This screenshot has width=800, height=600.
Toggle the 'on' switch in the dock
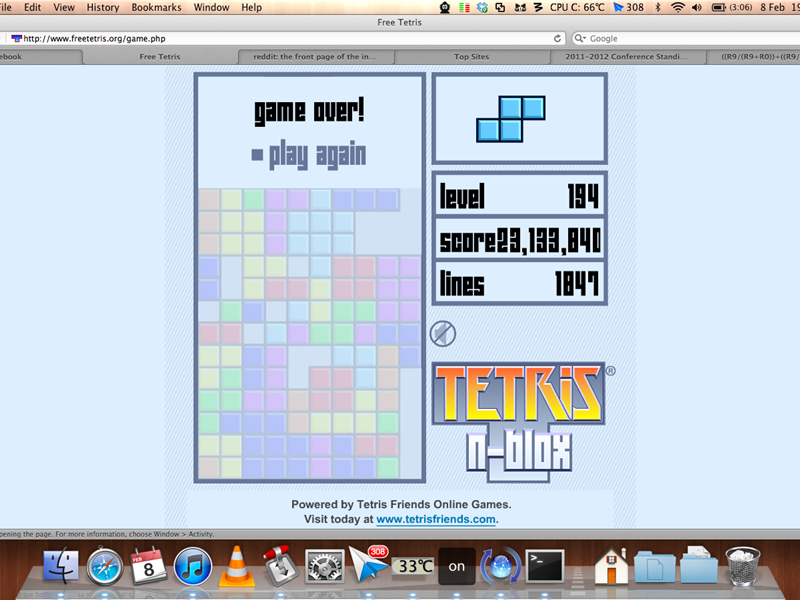pos(457,565)
